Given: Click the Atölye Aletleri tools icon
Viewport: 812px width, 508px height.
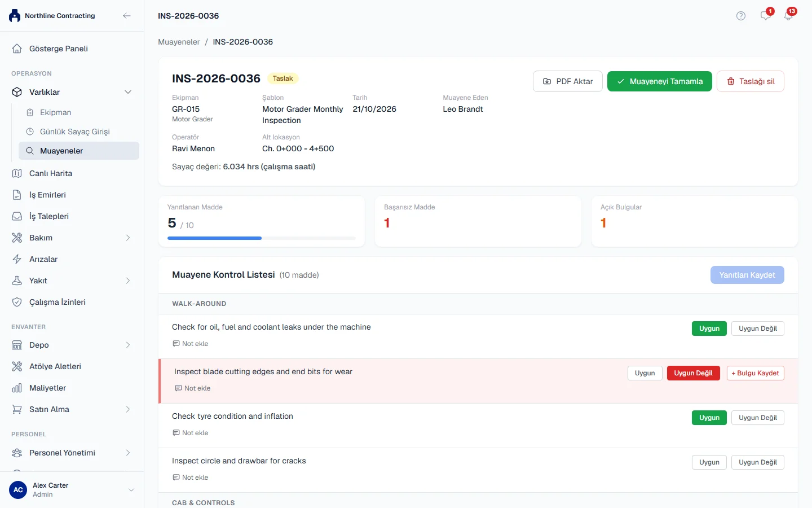Looking at the screenshot, I should click(17, 366).
